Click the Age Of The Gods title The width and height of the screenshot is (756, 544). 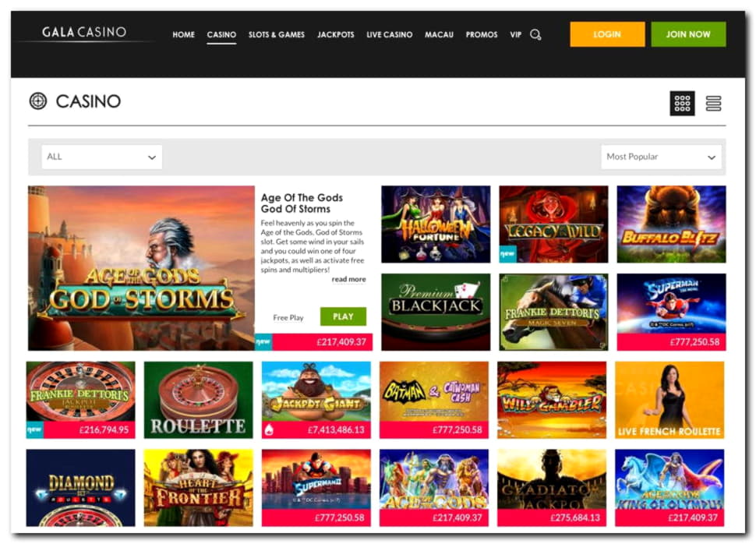[302, 203]
